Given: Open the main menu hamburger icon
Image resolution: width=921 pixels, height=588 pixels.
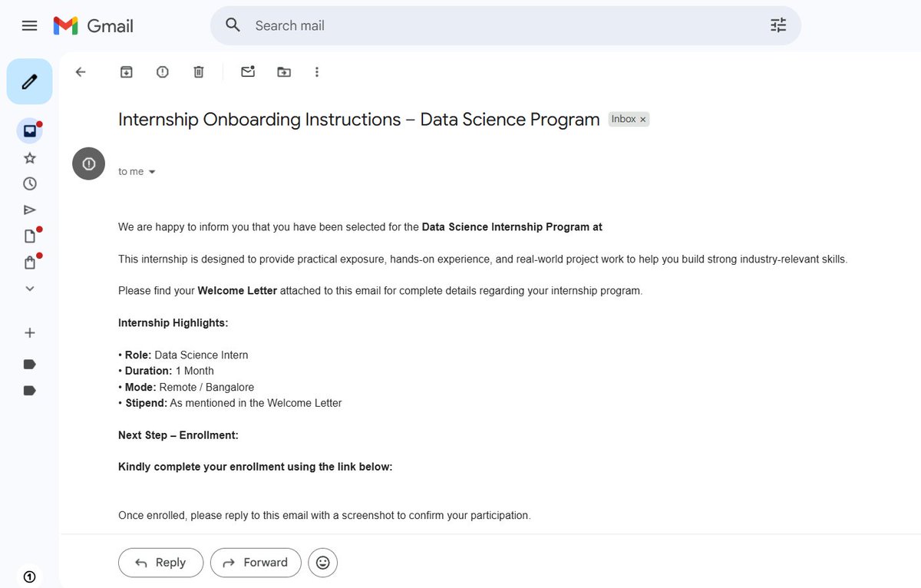Looking at the screenshot, I should [x=29, y=25].
